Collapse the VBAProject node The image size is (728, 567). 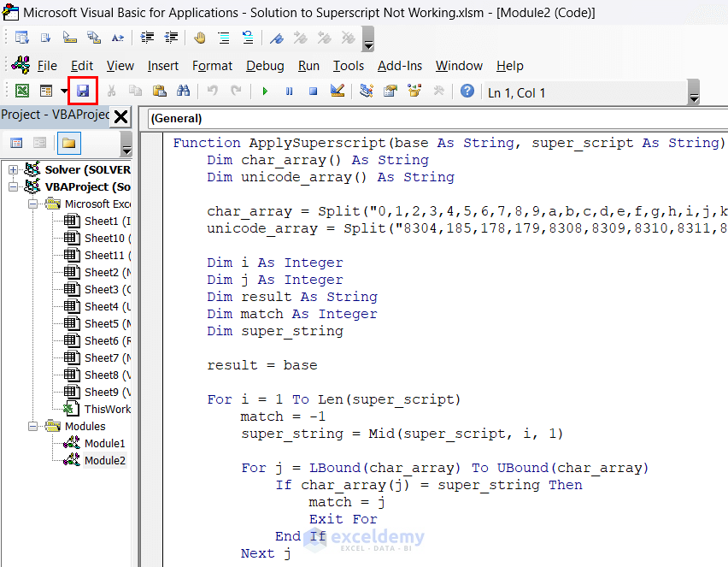[13, 186]
